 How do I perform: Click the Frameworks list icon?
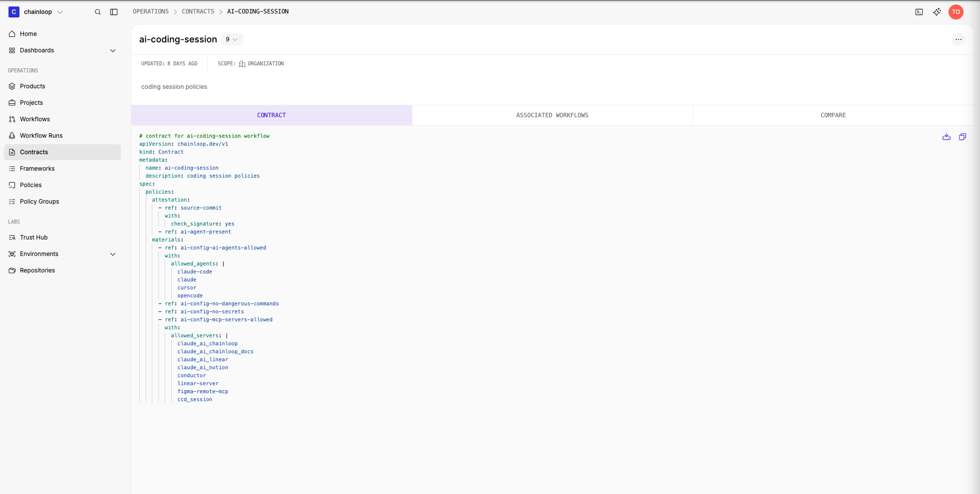(x=12, y=169)
